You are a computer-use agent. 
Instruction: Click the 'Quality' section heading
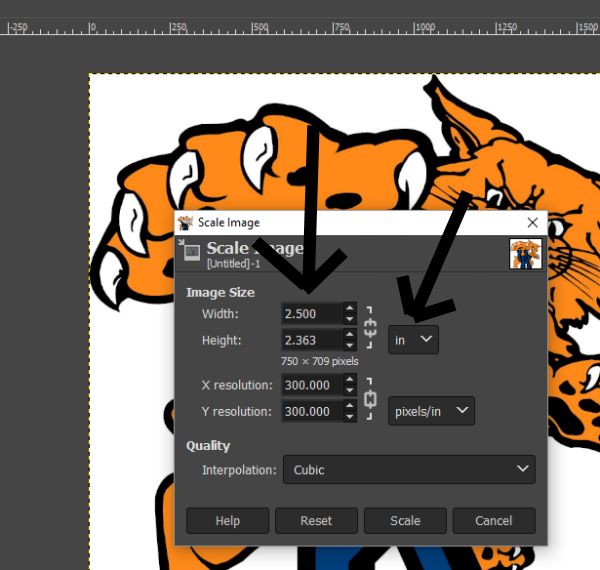point(208,446)
